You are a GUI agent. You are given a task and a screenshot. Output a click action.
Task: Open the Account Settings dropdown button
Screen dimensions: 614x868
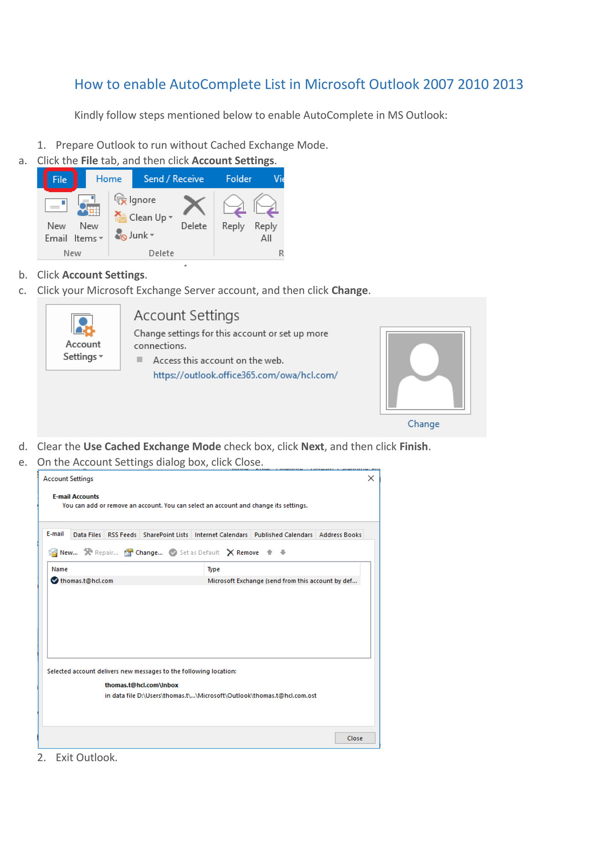point(83,337)
